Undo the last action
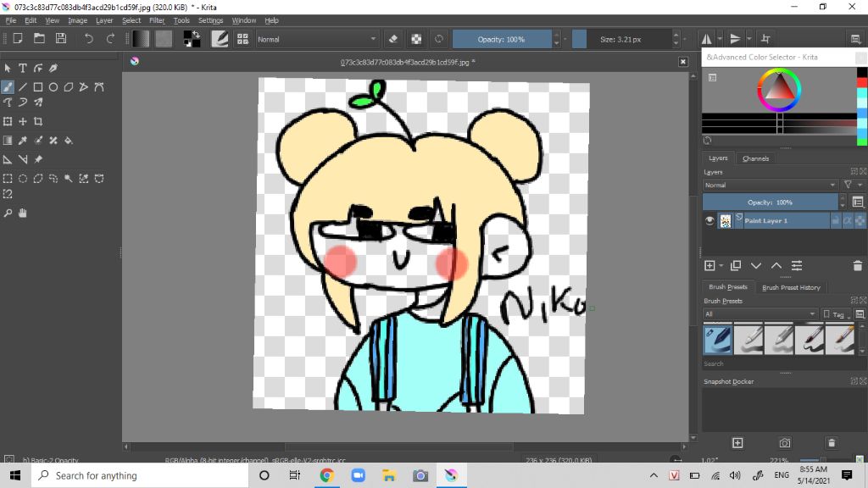This screenshot has width=868, height=488. [88, 39]
